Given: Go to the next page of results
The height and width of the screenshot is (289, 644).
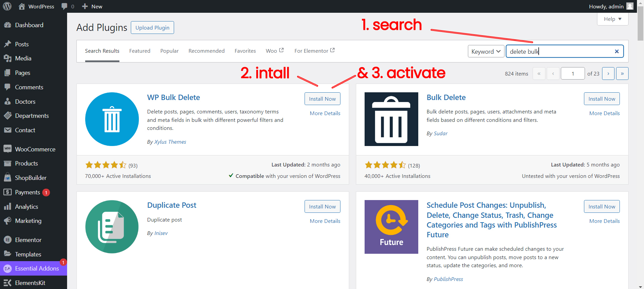Looking at the screenshot, I should [608, 74].
